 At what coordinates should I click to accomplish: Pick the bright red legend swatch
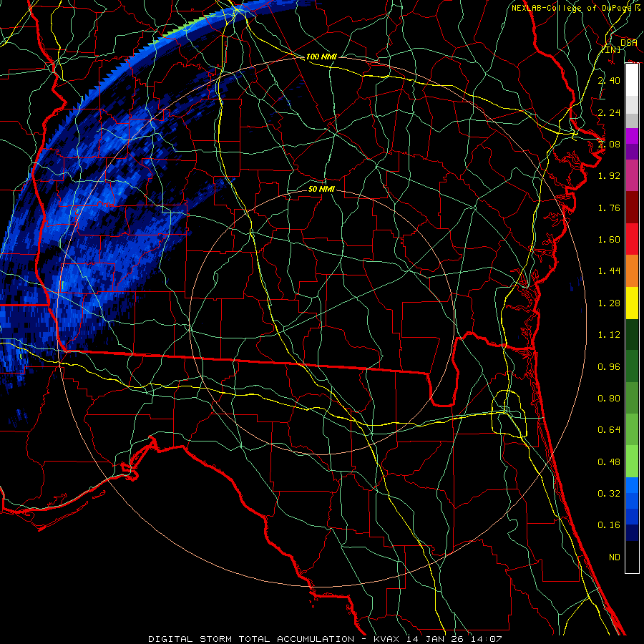[x=632, y=239]
